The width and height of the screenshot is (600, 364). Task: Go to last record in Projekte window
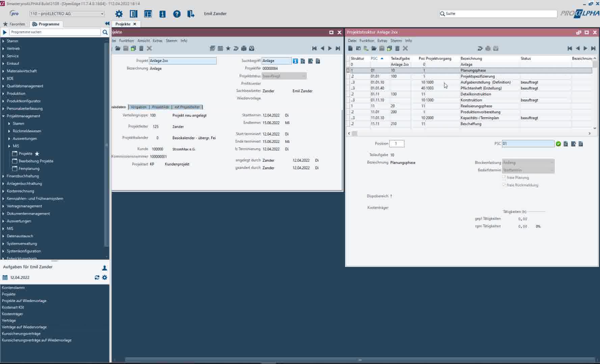pyautogui.click(x=338, y=49)
